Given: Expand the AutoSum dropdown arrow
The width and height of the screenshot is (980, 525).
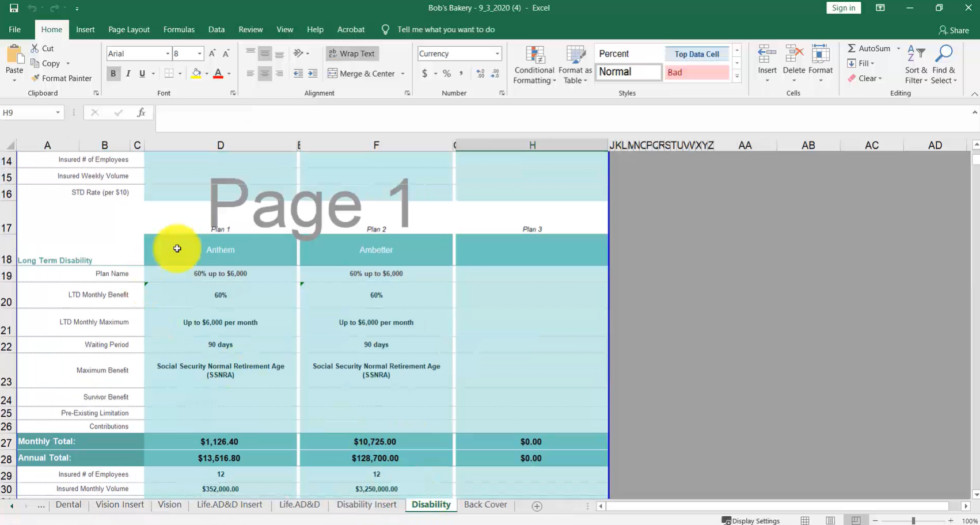Looking at the screenshot, I should click(898, 48).
